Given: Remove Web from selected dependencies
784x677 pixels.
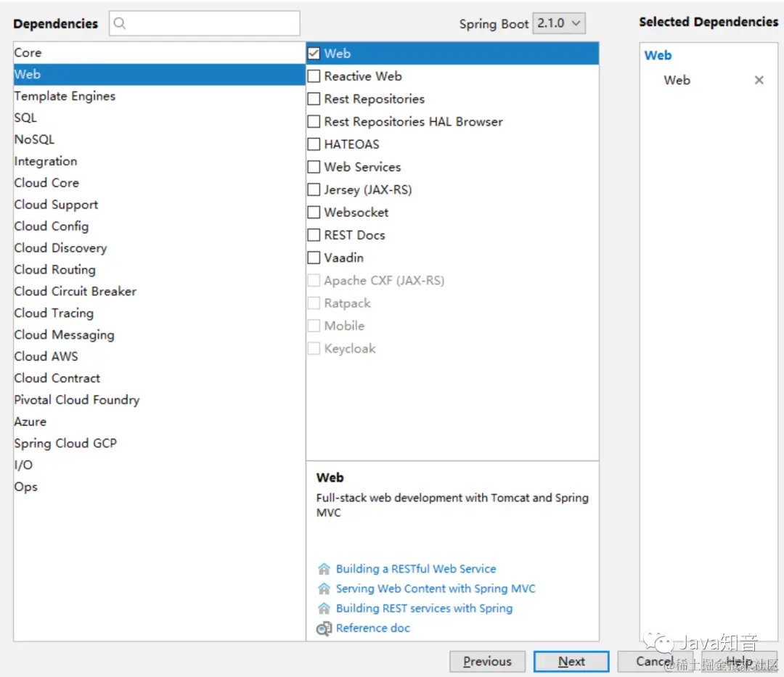Looking at the screenshot, I should (759, 80).
